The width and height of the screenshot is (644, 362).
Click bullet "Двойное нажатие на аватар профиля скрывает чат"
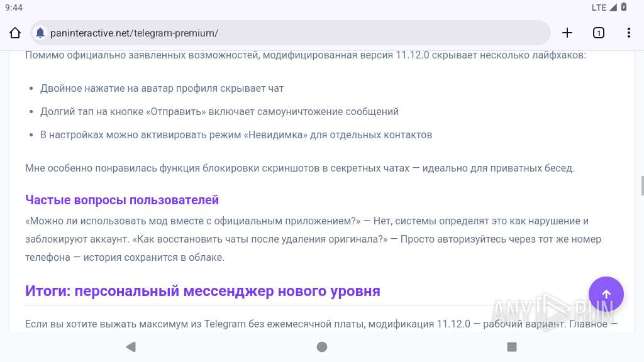tap(162, 88)
